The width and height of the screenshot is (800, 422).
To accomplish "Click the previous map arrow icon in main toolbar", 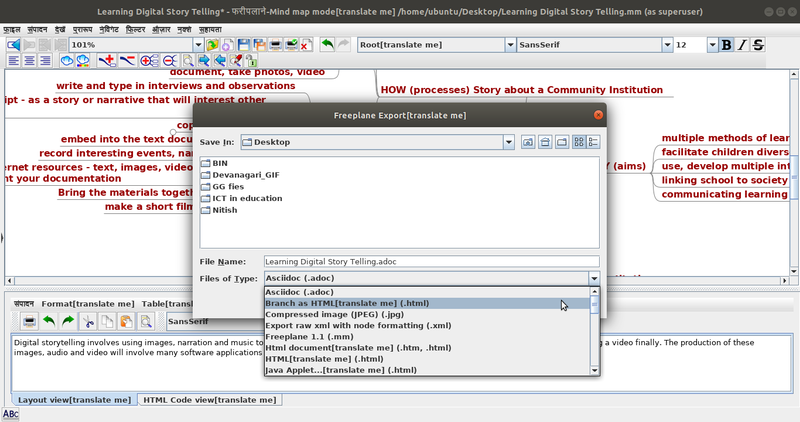I will (x=13, y=45).
